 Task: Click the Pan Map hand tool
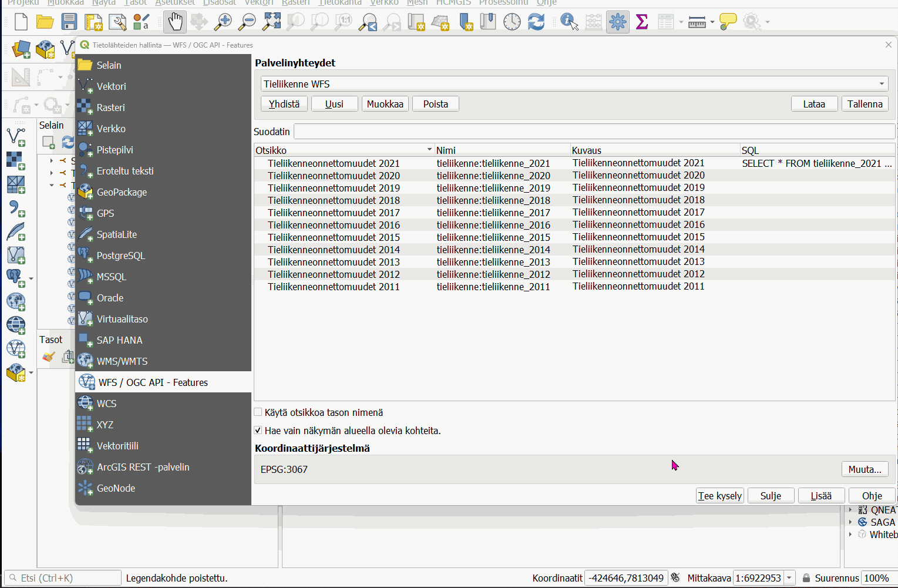tap(175, 22)
